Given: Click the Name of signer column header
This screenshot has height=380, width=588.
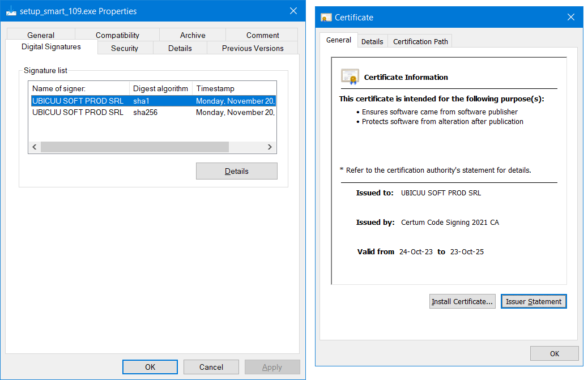Looking at the screenshot, I should click(x=79, y=88).
